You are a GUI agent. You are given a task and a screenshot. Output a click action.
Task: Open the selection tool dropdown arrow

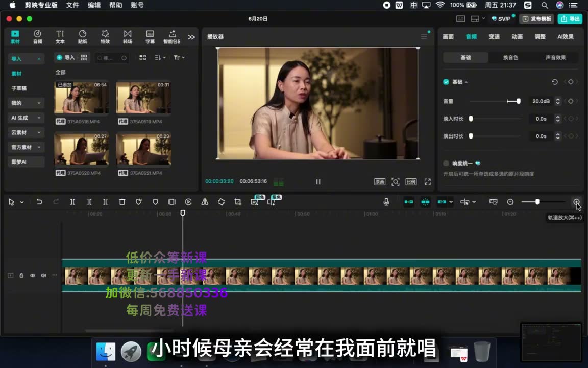[22, 202]
